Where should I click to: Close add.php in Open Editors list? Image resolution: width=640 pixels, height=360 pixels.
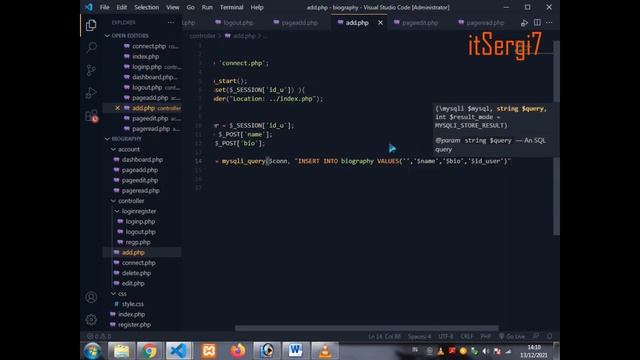[x=117, y=108]
